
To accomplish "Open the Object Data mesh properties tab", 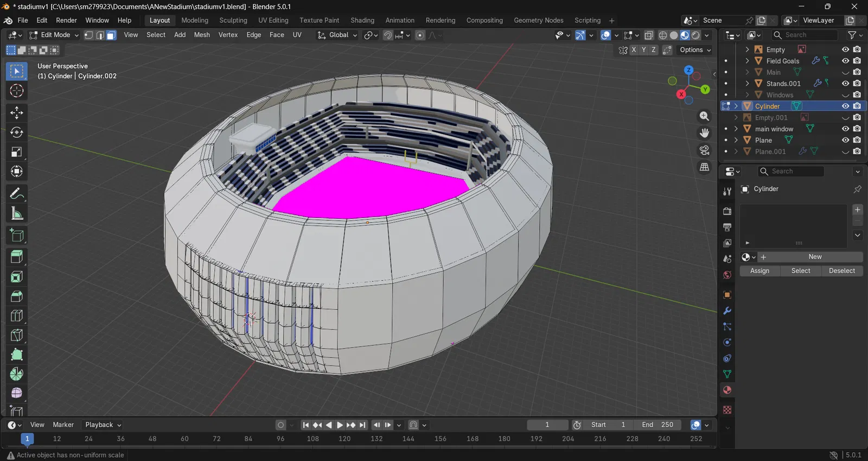I will pos(727,374).
